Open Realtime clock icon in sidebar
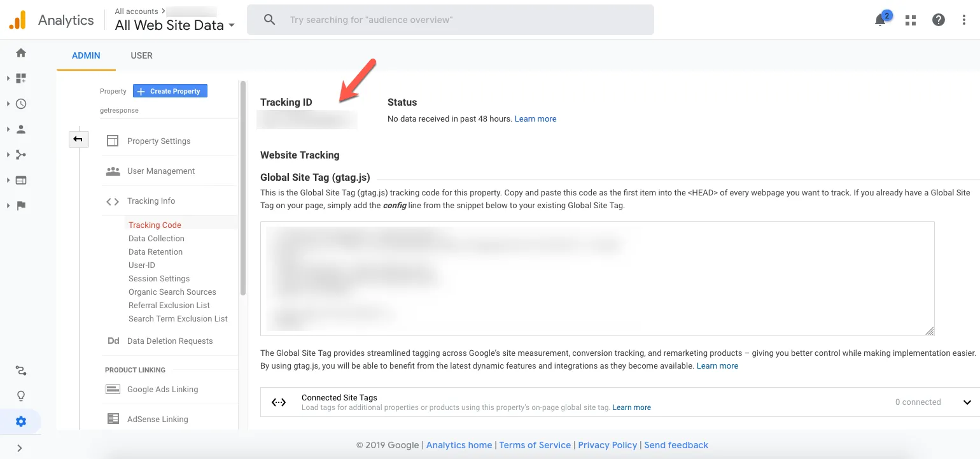 [x=21, y=104]
